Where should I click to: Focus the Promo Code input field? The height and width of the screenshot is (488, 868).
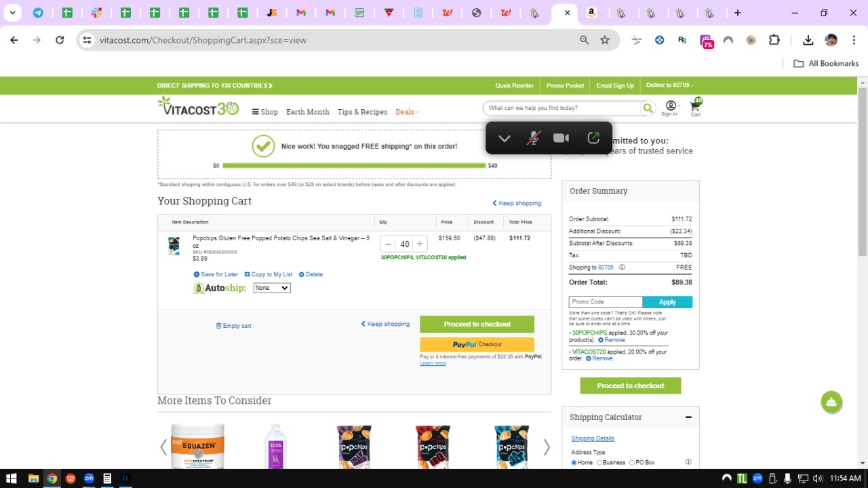click(606, 302)
